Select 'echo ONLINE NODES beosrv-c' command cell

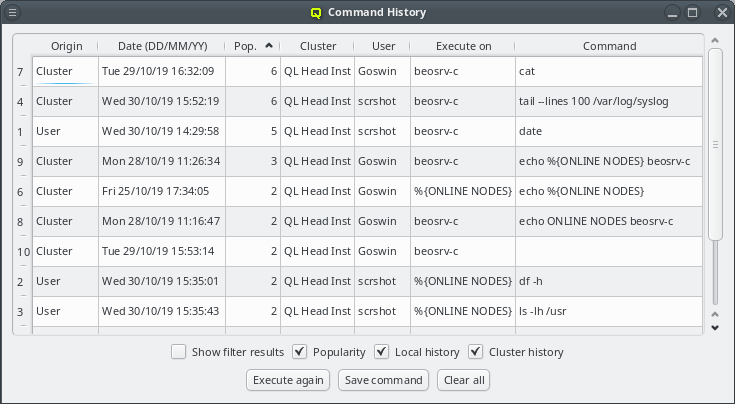coord(609,221)
